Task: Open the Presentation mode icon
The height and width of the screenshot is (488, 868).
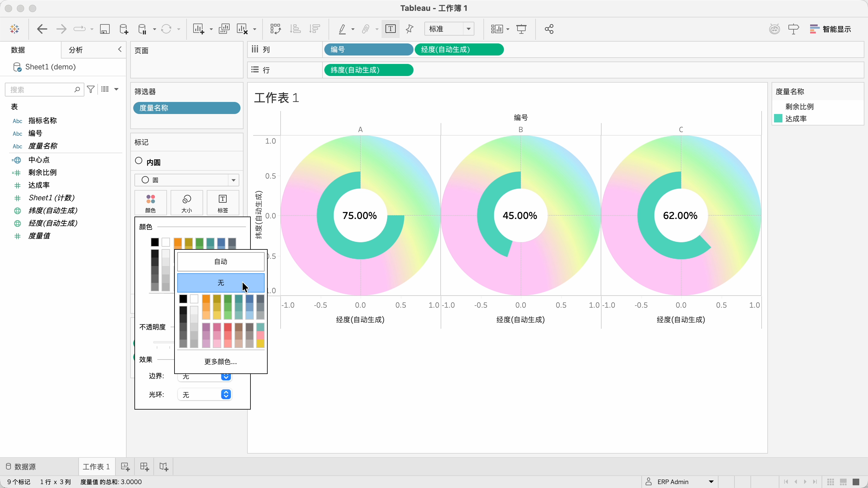Action: coord(521,29)
